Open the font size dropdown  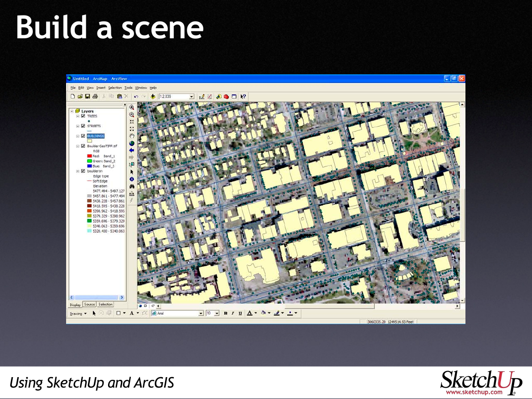[217, 313]
